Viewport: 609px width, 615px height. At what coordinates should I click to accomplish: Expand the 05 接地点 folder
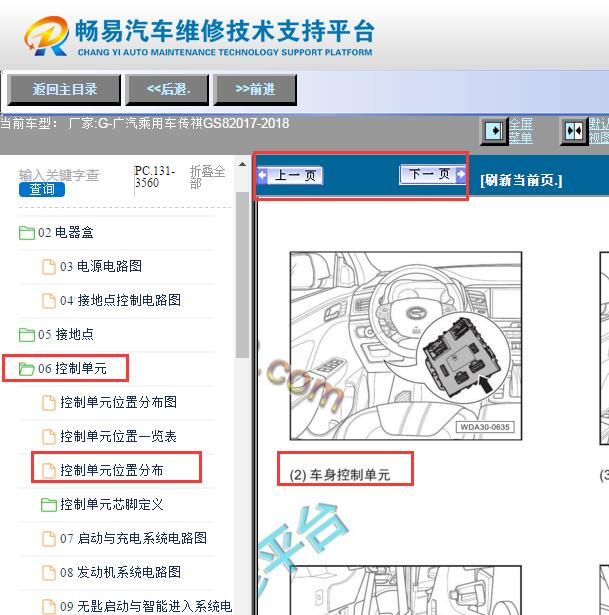click(x=66, y=335)
